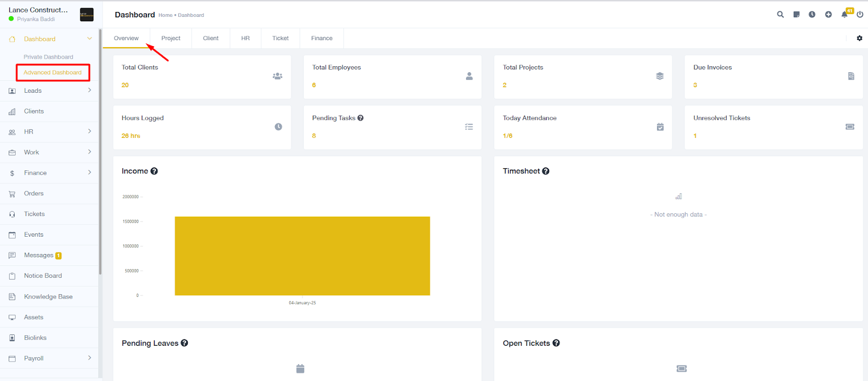Viewport: 868px width, 381px height.
Task: Click the Orders cart icon in sidebar
Action: click(x=12, y=194)
